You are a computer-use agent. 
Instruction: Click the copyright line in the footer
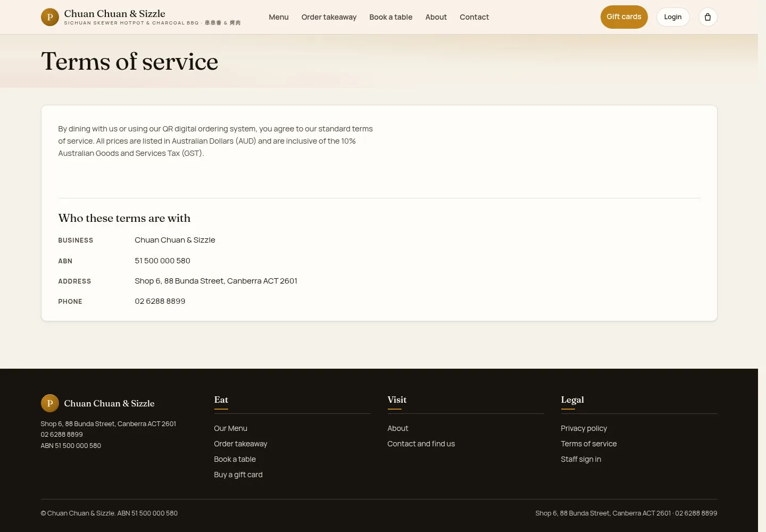coord(109,513)
